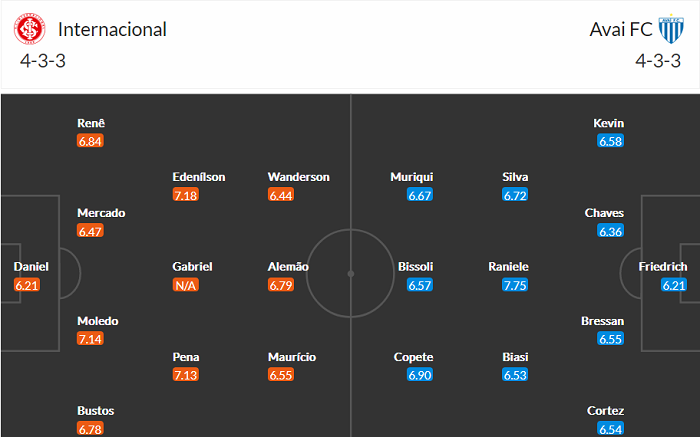Select Avai defender Cortez
Screen dimensions: 700x437
tap(607, 411)
